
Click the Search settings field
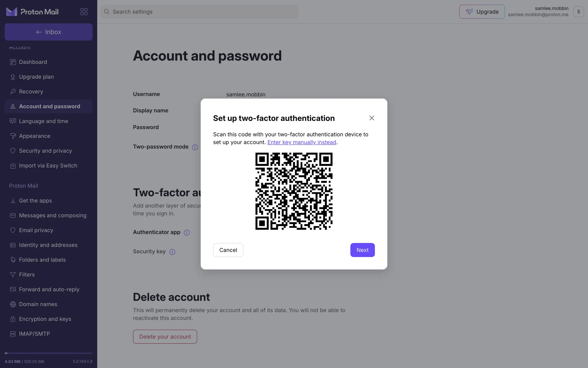coord(202,12)
